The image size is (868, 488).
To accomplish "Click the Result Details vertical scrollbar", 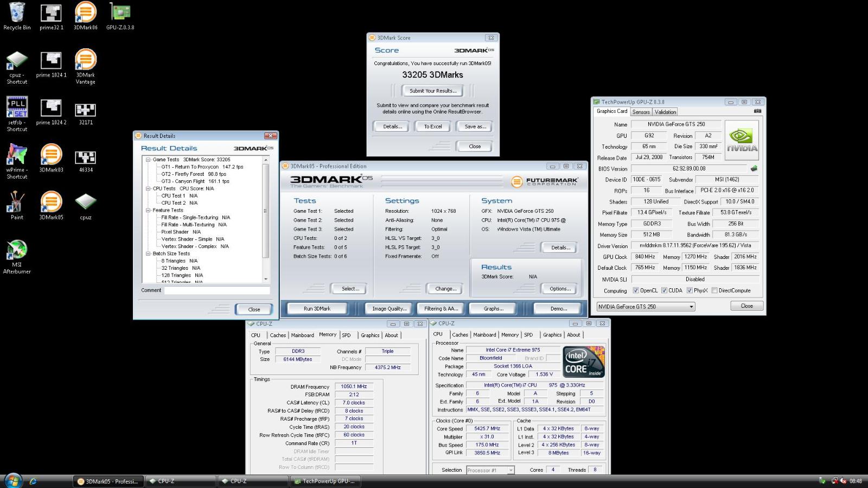I will pyautogui.click(x=265, y=219).
